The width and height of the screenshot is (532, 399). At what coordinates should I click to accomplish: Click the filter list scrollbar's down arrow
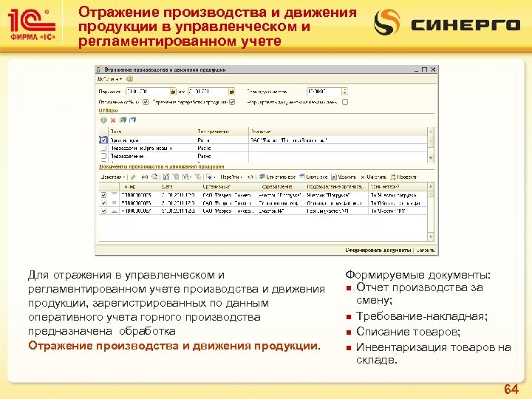pyautogui.click(x=431, y=158)
